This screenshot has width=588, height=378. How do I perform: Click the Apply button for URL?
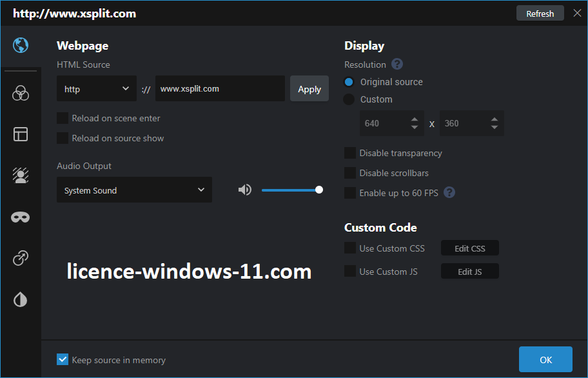click(x=309, y=89)
